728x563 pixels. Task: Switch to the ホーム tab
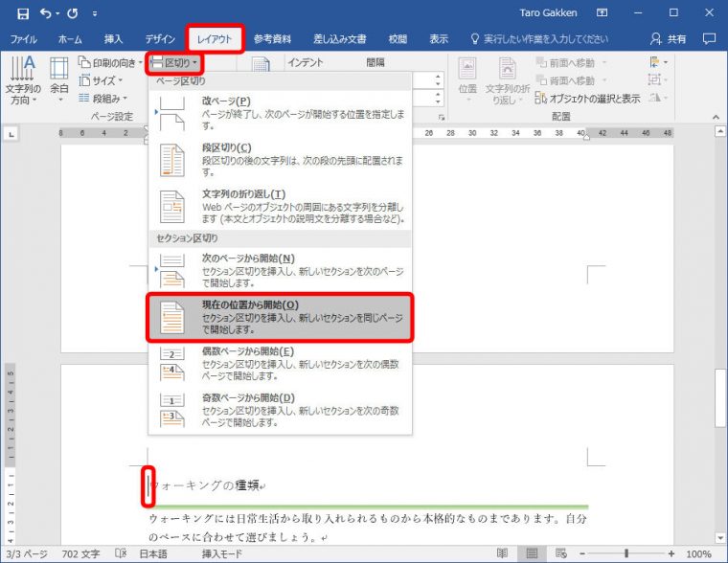point(70,39)
